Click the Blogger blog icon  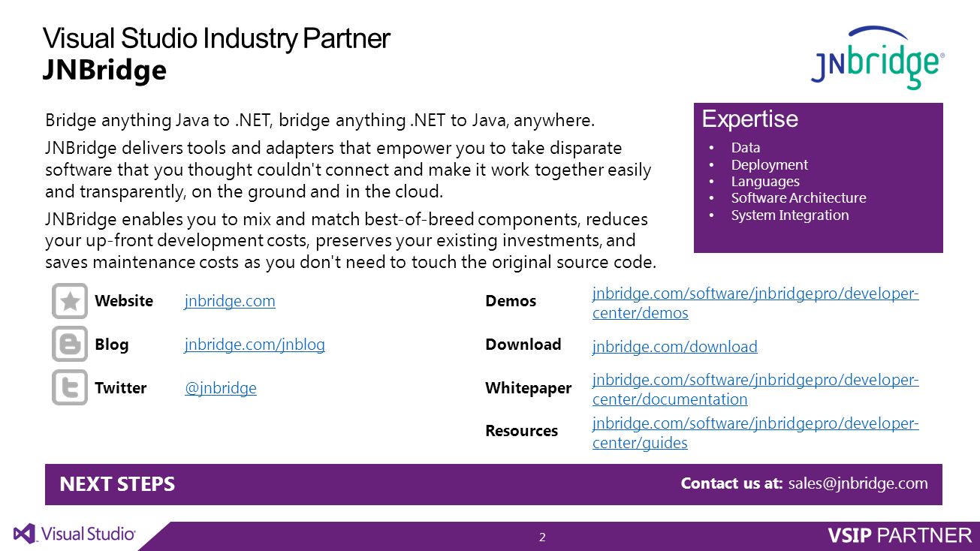pos(70,345)
